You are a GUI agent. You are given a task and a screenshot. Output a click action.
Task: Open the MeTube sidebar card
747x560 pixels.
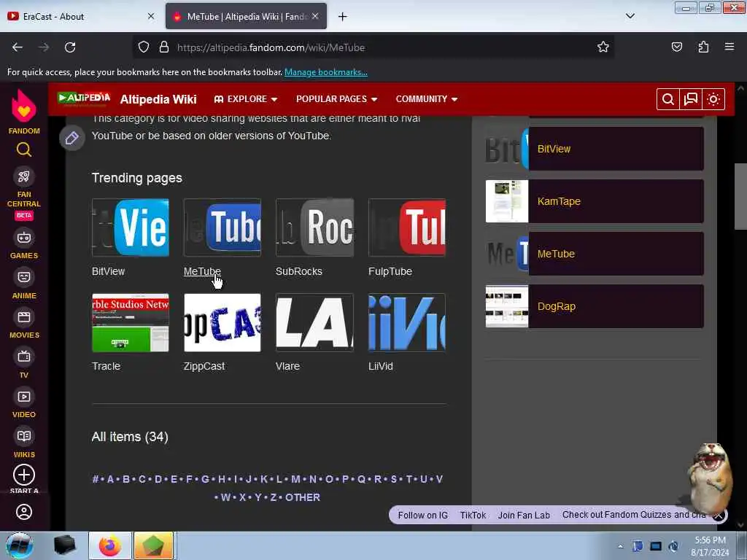(595, 254)
